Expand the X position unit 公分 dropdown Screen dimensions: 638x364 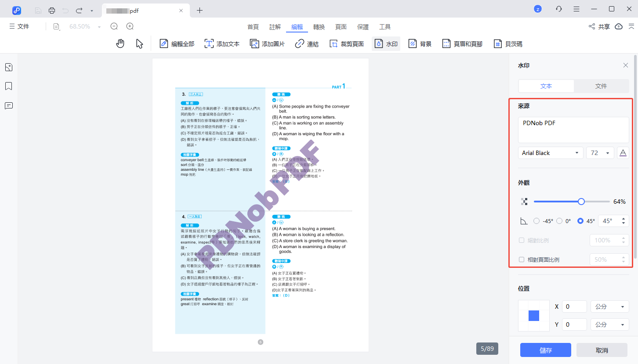[609, 306]
